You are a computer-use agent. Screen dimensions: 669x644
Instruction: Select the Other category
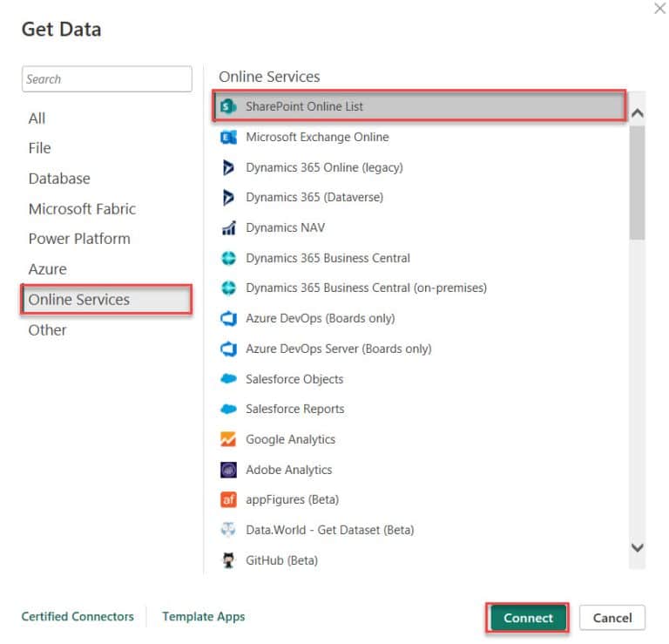tap(47, 330)
